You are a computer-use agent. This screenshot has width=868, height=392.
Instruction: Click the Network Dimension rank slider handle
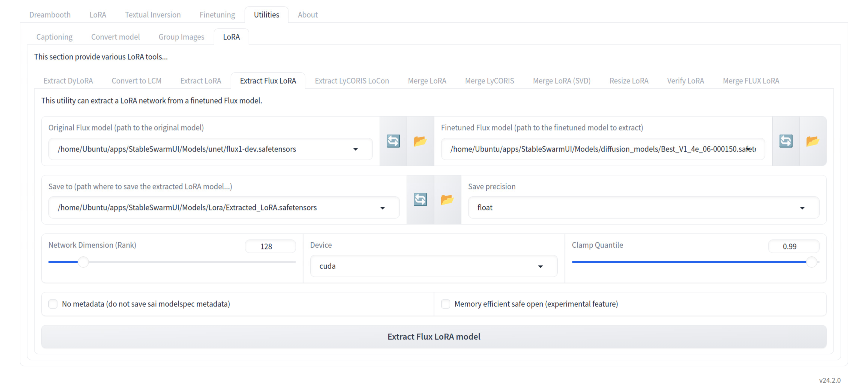pyautogui.click(x=83, y=262)
